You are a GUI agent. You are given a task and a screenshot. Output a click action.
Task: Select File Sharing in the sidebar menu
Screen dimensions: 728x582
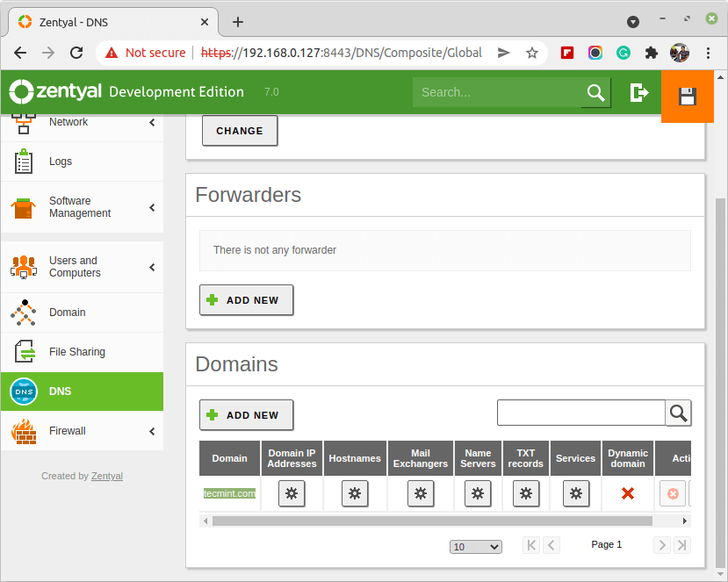(82, 352)
